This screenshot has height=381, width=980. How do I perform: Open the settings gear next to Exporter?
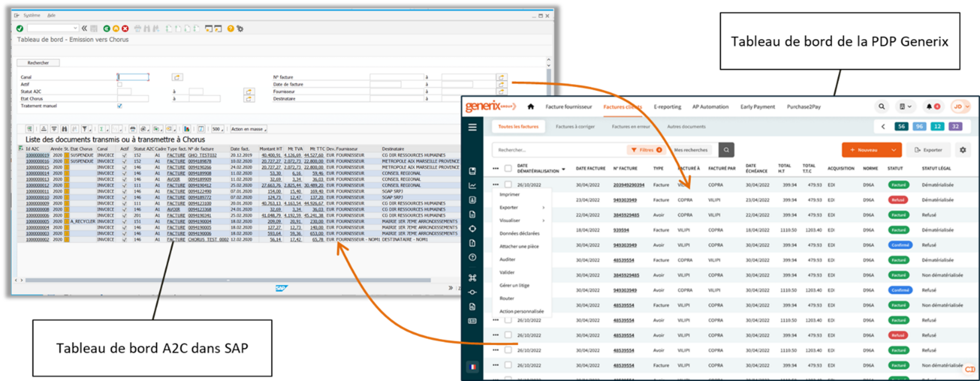point(963,150)
